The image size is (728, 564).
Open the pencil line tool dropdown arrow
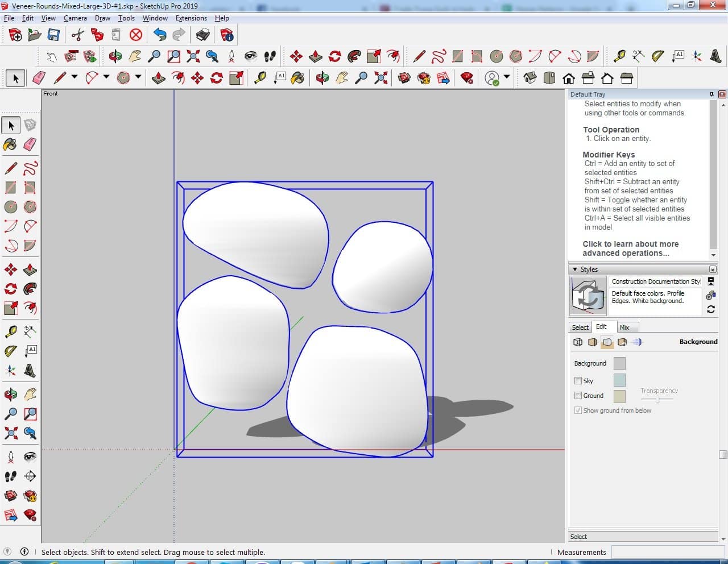[x=74, y=77]
